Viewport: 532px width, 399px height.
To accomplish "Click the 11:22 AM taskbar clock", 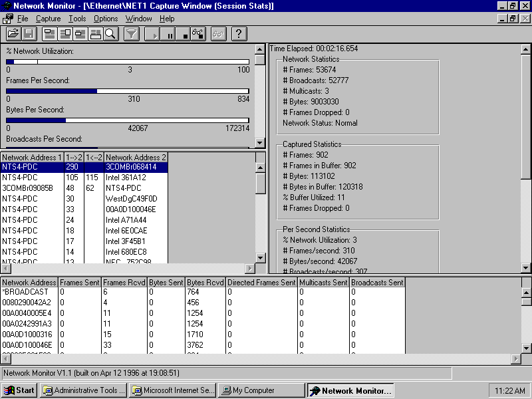I will click(509, 391).
